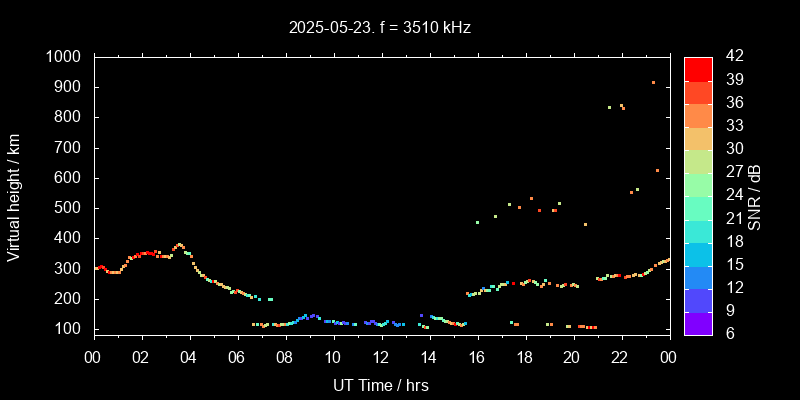Pick the turquoise 18–21 dB colorbar band
Screen dimensions: 800x400
point(698,230)
